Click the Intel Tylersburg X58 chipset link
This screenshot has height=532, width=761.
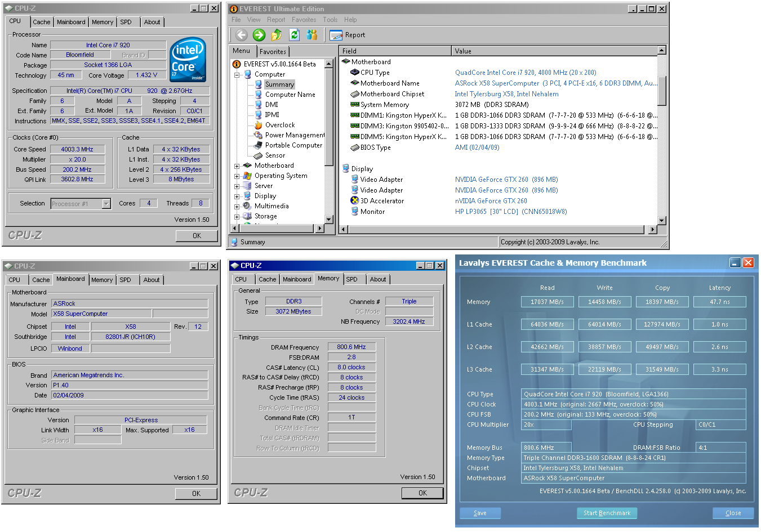click(506, 94)
